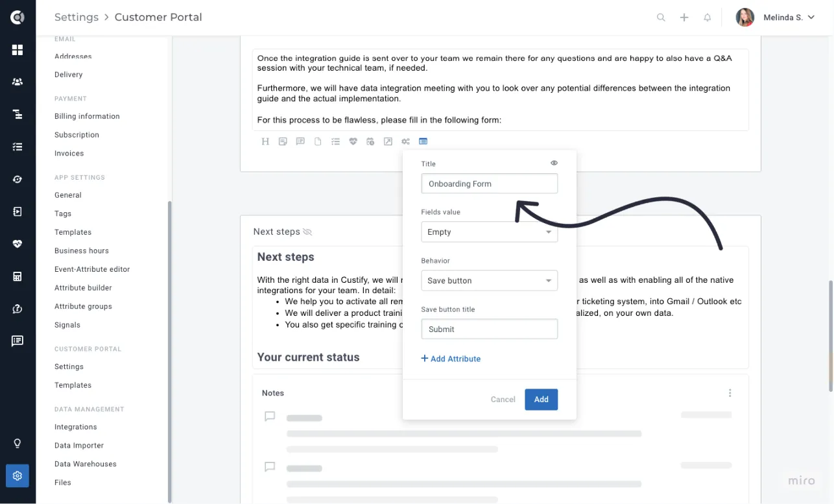Image resolution: width=834 pixels, height=504 pixels.
Task: Click the Save button title input field
Action: 489,329
